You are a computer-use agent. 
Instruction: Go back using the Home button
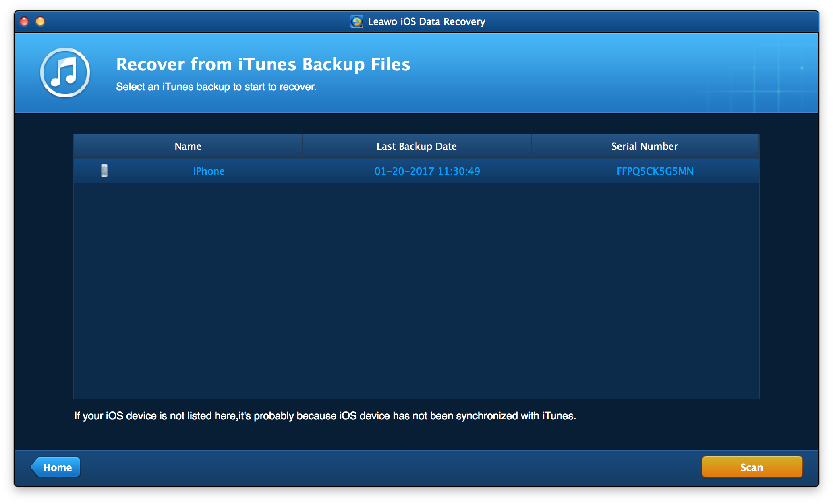click(57, 467)
